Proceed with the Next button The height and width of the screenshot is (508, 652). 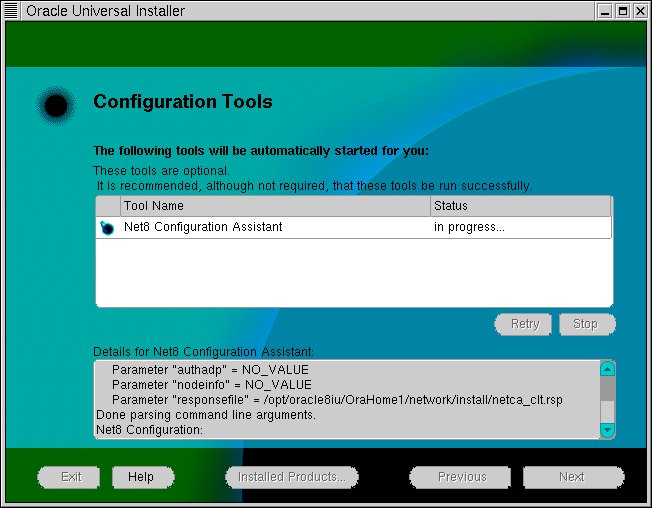coord(572,477)
